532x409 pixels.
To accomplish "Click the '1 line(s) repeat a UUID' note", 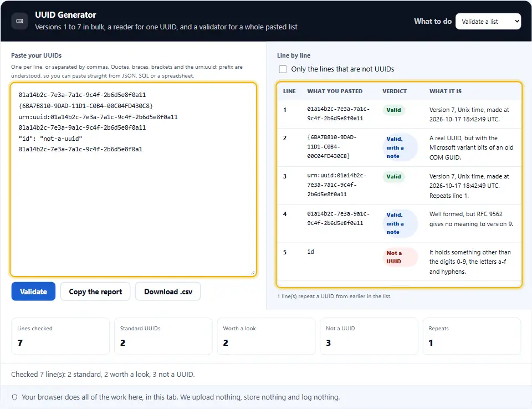I will [x=334, y=296].
